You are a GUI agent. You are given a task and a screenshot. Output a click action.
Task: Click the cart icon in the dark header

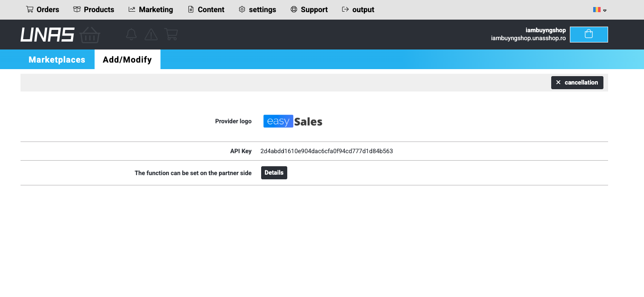pos(171,34)
